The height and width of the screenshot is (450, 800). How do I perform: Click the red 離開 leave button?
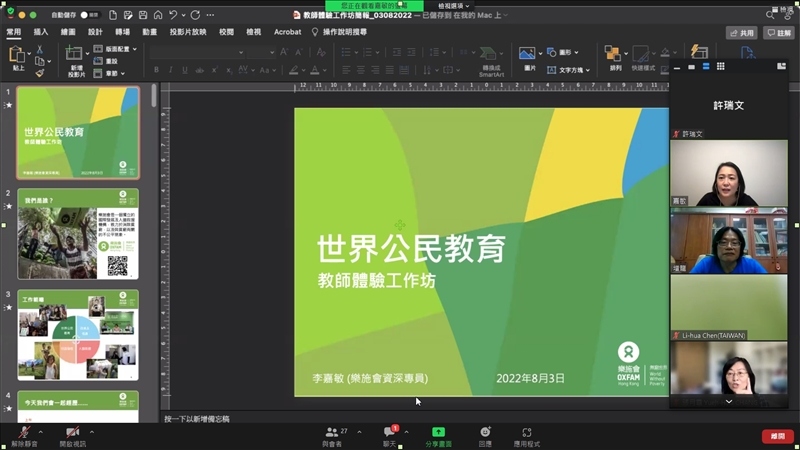(x=777, y=436)
